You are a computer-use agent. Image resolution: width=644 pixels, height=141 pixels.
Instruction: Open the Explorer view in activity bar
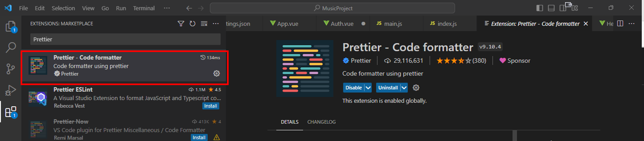(x=11, y=26)
